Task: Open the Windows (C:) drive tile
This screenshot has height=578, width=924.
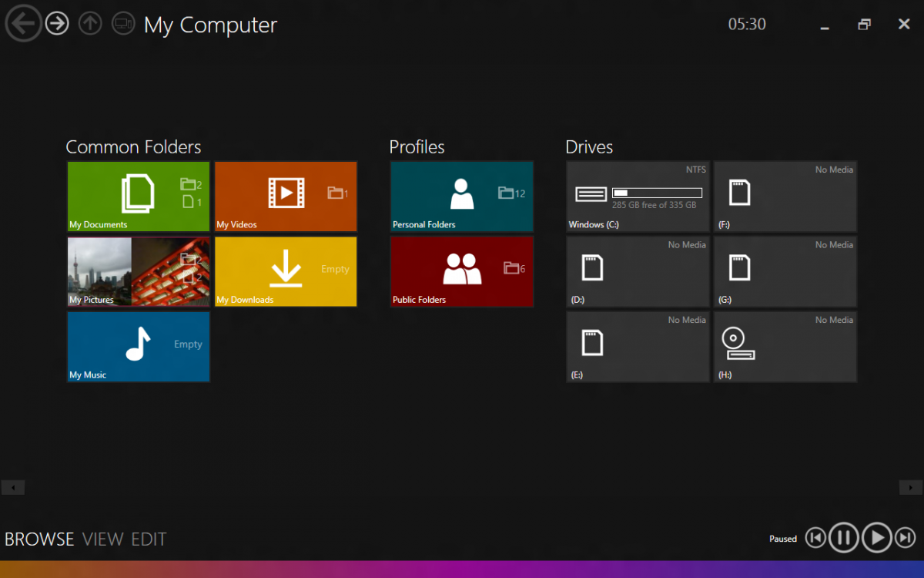Action: pos(638,197)
